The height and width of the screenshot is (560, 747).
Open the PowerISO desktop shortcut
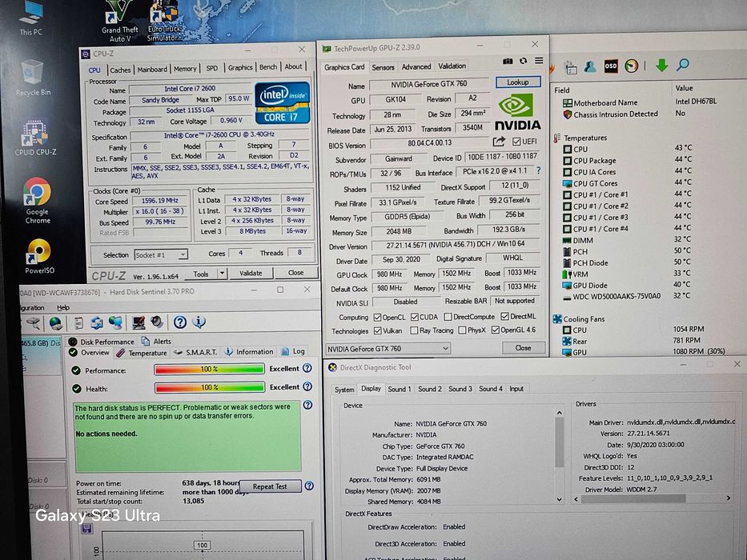pos(39,256)
